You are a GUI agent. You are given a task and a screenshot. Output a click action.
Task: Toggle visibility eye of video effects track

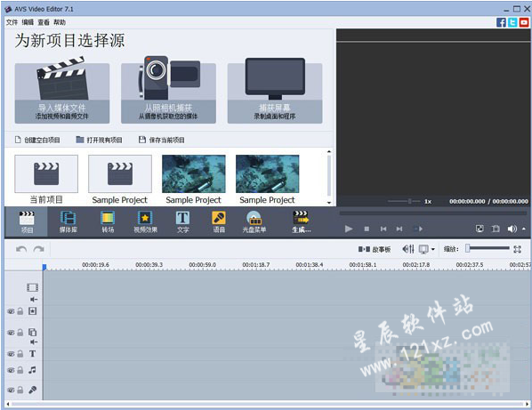(x=11, y=311)
